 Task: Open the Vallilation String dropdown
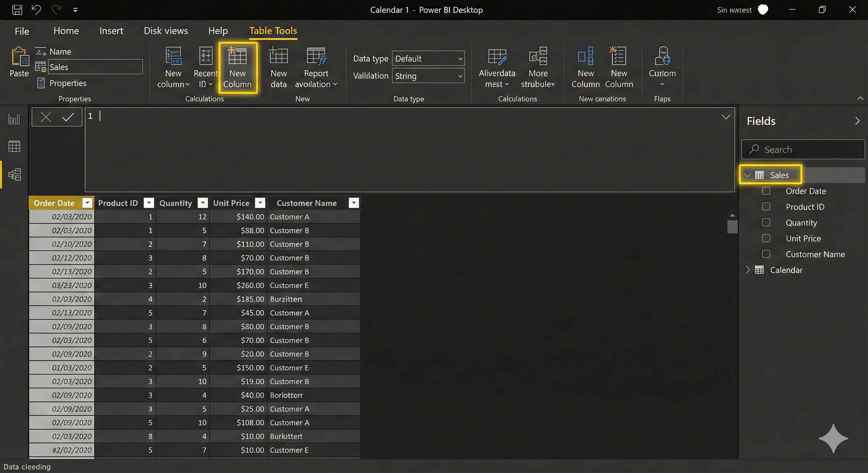pos(460,76)
